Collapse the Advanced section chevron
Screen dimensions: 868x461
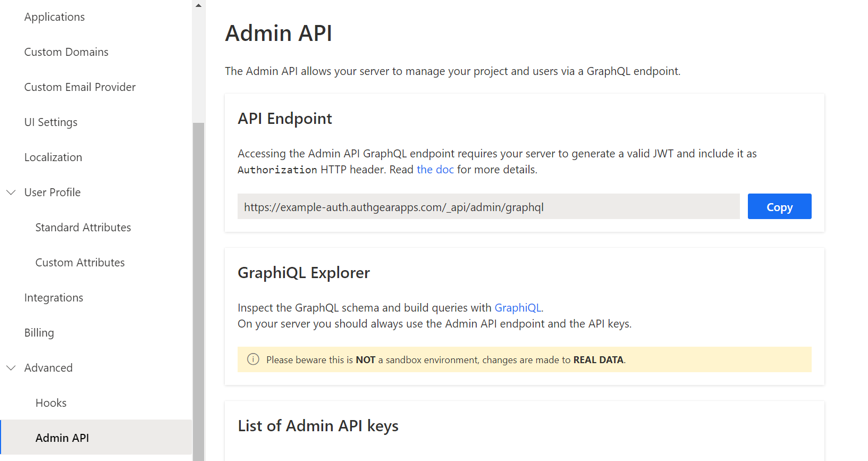[x=11, y=368]
